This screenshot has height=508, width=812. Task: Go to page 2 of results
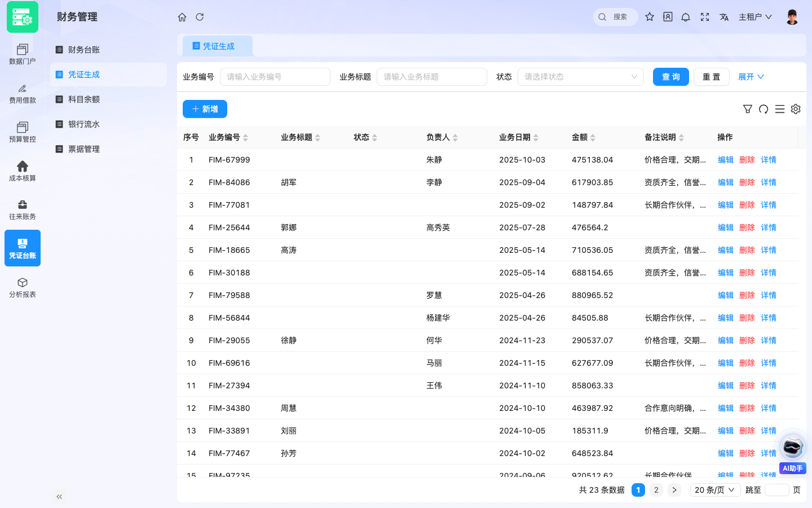click(x=656, y=490)
